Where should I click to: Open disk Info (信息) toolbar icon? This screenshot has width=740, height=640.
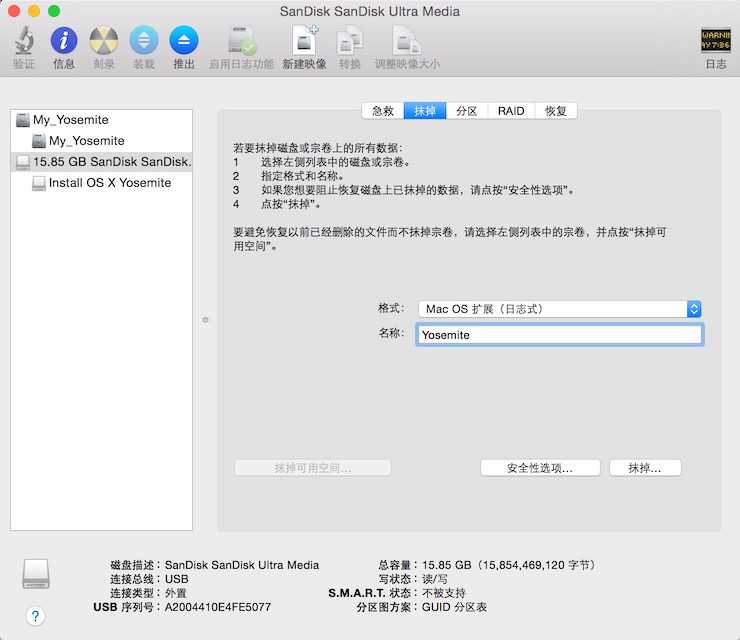[64, 40]
